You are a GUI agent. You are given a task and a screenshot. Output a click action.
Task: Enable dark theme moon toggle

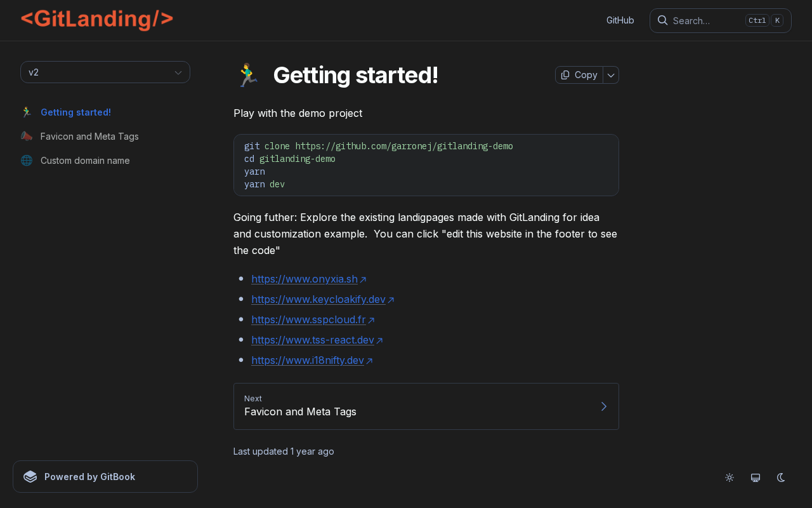click(782, 478)
